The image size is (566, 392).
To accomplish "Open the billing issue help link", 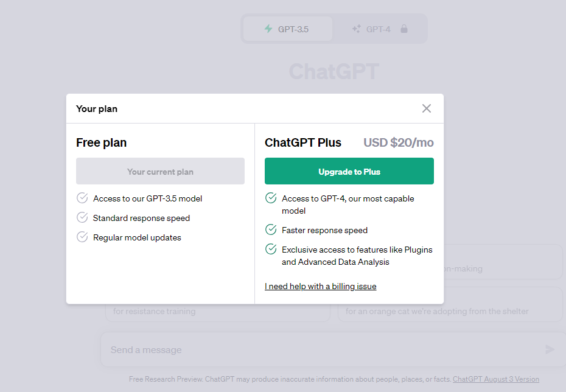I will (321, 286).
